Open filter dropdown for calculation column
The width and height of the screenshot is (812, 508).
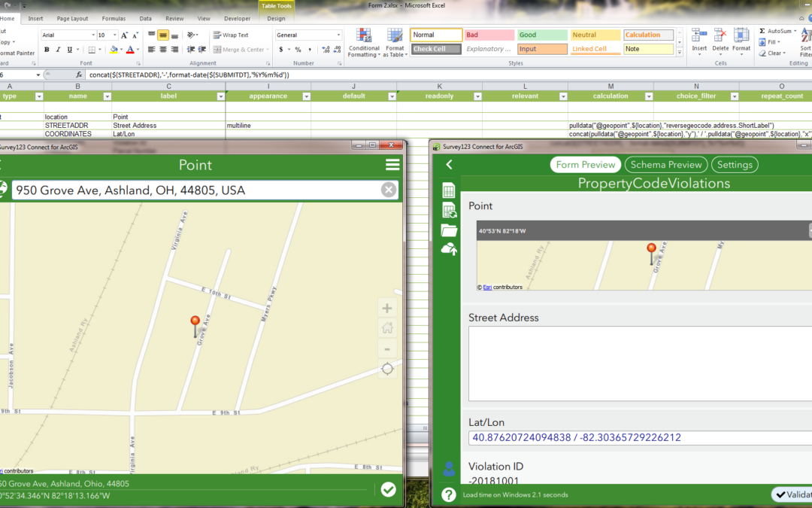pos(648,96)
